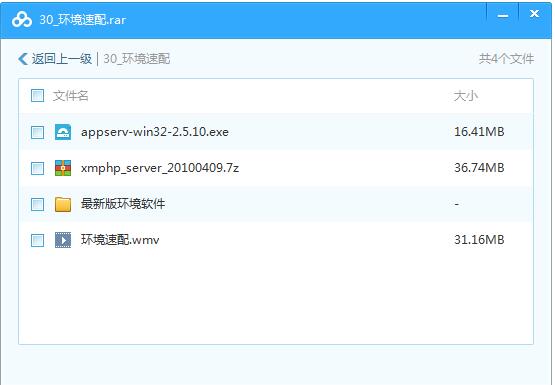This screenshot has height=385, width=555.
Task: Open the 最新版环境软件 folder name
Action: [123, 204]
